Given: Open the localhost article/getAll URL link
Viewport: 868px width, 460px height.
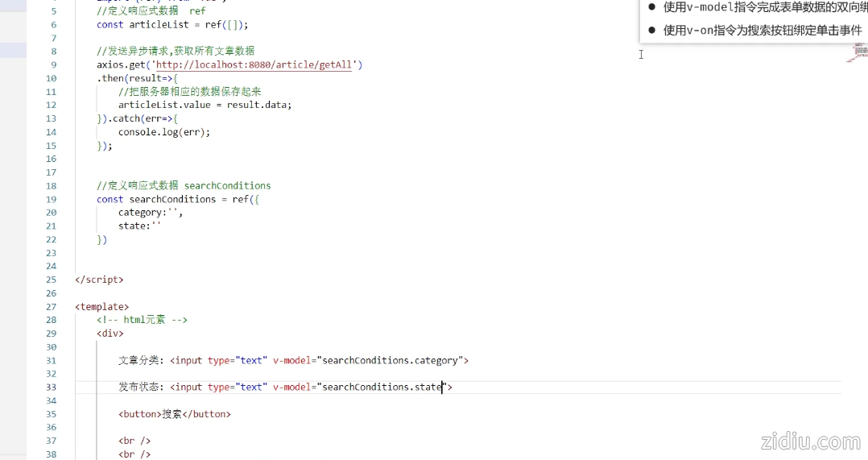Looking at the screenshot, I should click(x=256, y=65).
